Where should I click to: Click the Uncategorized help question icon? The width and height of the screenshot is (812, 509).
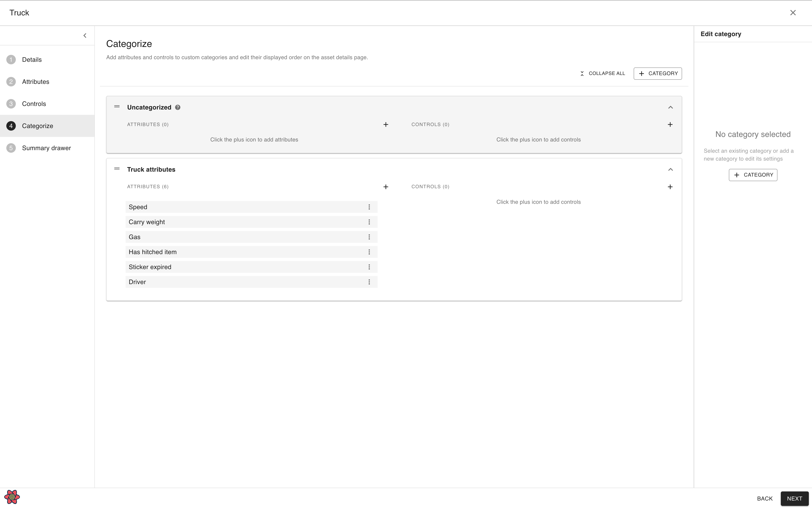point(178,107)
